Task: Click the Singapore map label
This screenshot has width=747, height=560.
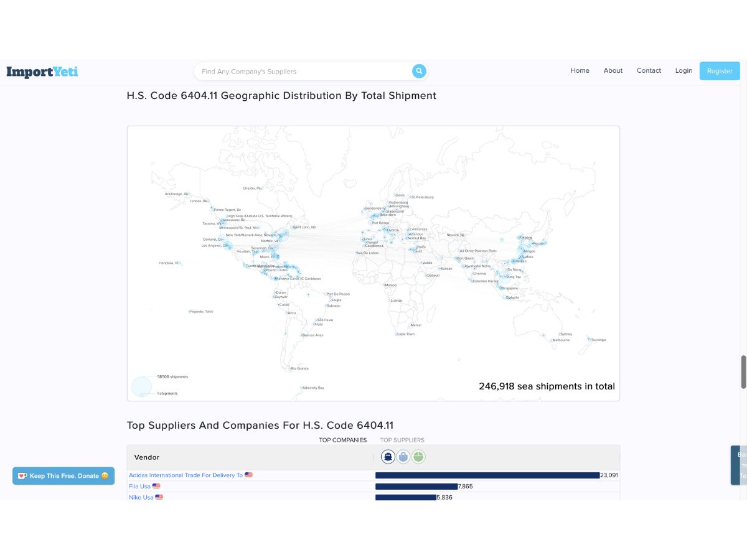Action: 510,288
